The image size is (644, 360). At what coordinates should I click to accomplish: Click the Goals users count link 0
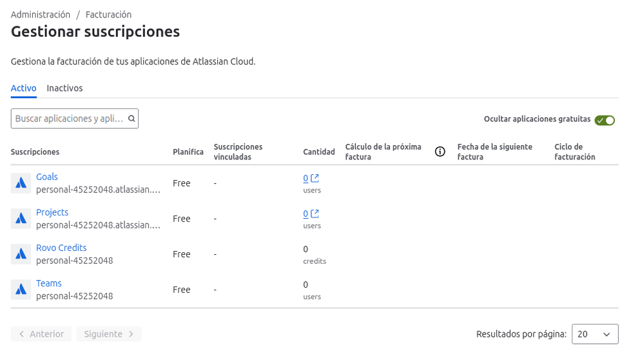pyautogui.click(x=306, y=178)
